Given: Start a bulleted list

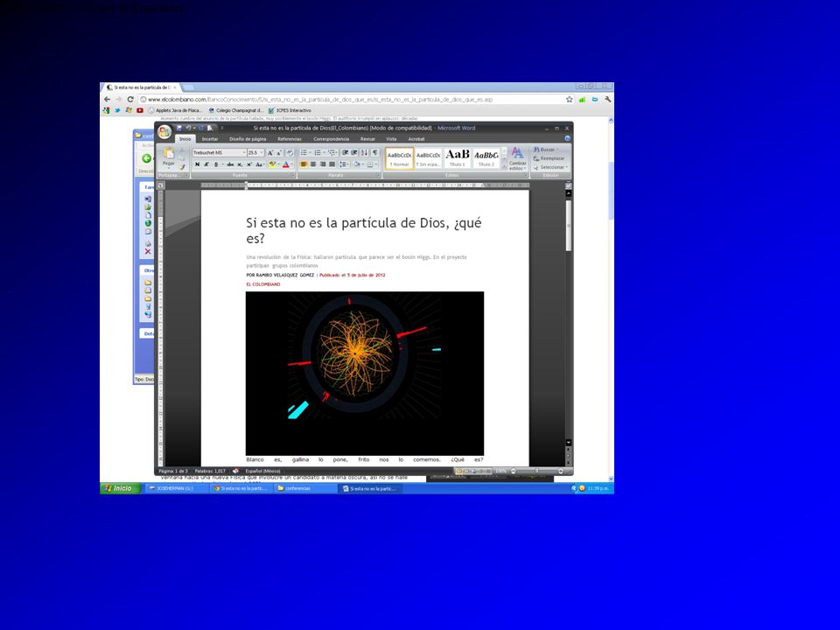Looking at the screenshot, I should (304, 153).
